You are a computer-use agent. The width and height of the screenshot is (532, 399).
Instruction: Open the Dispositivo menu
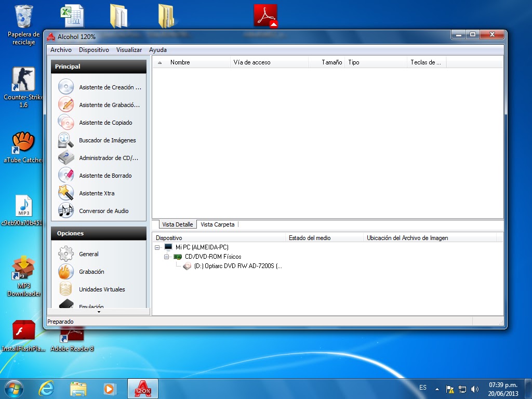(94, 50)
